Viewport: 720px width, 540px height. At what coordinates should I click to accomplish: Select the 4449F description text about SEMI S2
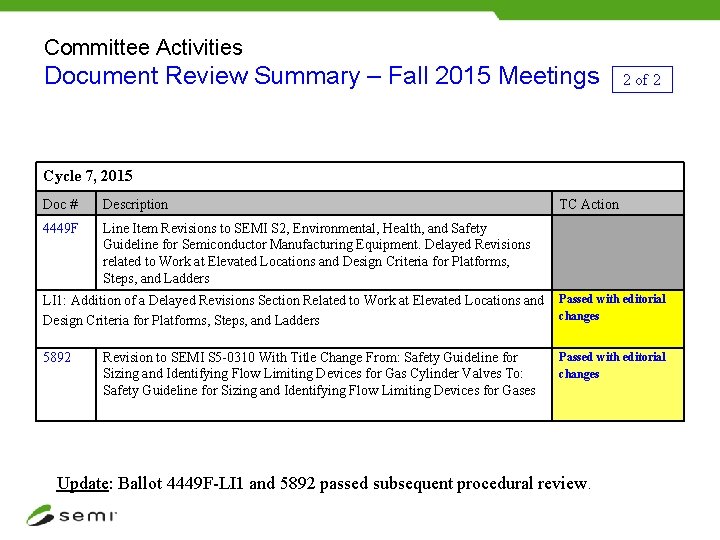point(316,253)
